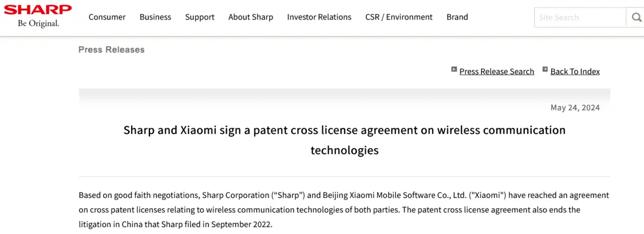Click the word "technologies" in the headline

(x=345, y=150)
